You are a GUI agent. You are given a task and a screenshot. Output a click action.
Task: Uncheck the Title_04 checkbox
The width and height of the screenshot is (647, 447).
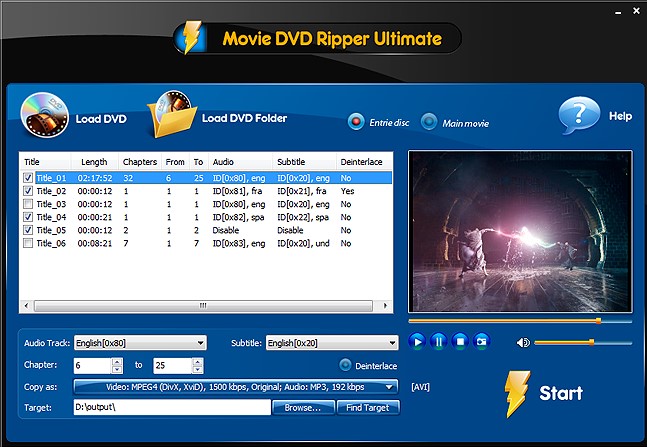point(28,217)
